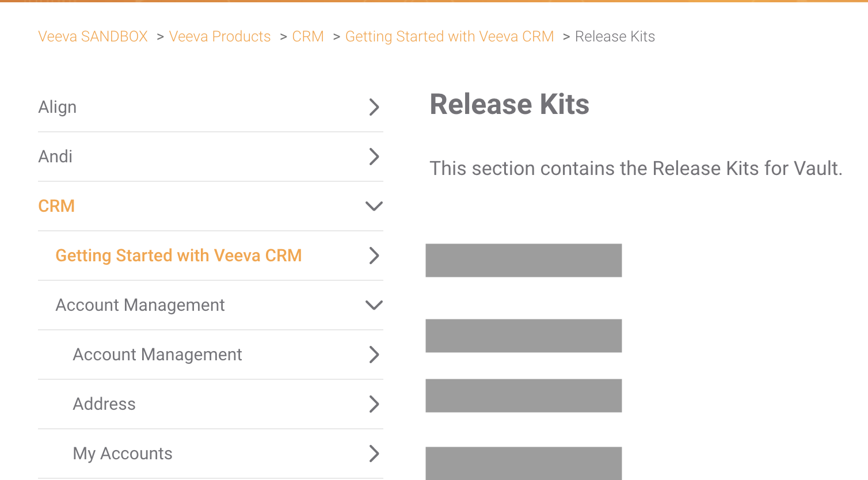Open the Address sidebar entry

(x=104, y=404)
